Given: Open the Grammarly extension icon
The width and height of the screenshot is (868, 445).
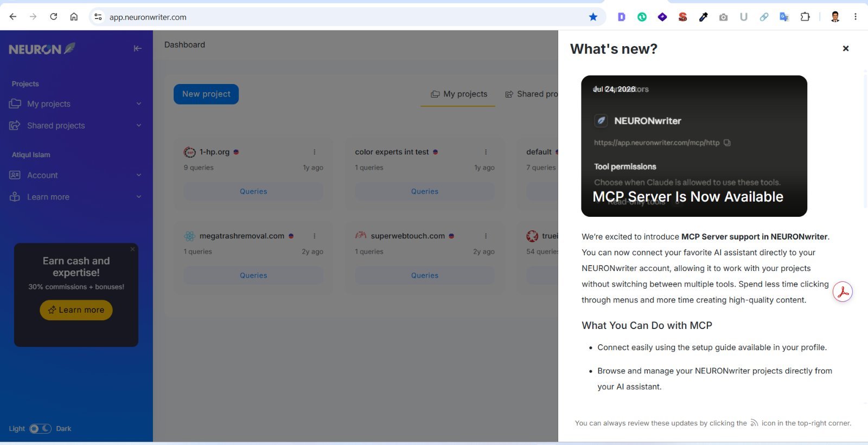Looking at the screenshot, I should pyautogui.click(x=642, y=17).
